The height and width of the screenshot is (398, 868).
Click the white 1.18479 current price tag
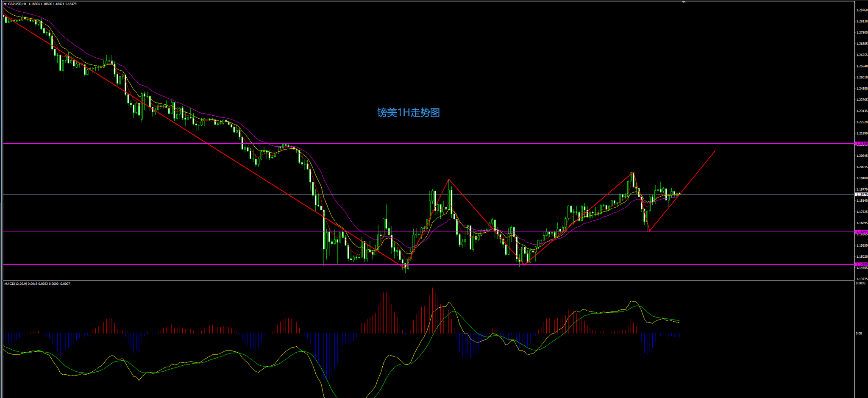[x=861, y=195]
